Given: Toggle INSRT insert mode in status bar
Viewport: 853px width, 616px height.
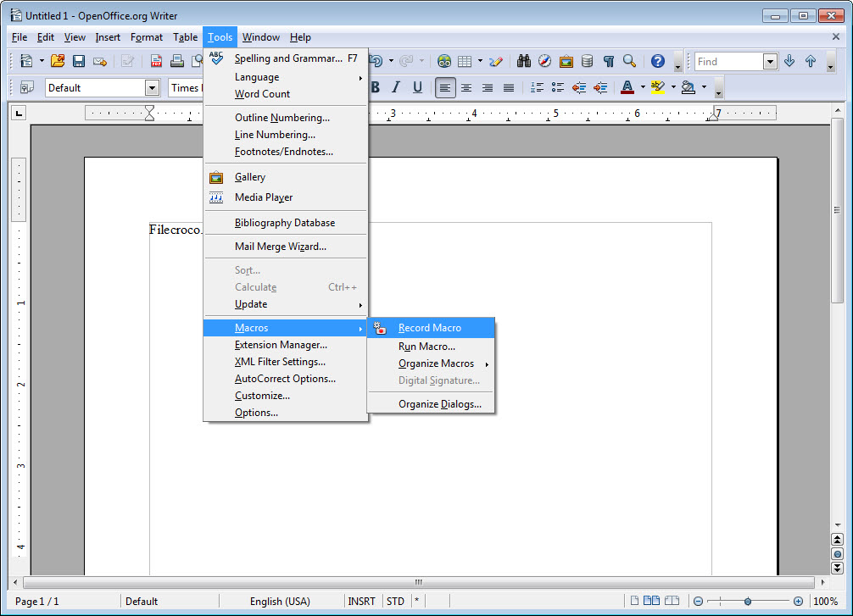Looking at the screenshot, I should point(362,602).
